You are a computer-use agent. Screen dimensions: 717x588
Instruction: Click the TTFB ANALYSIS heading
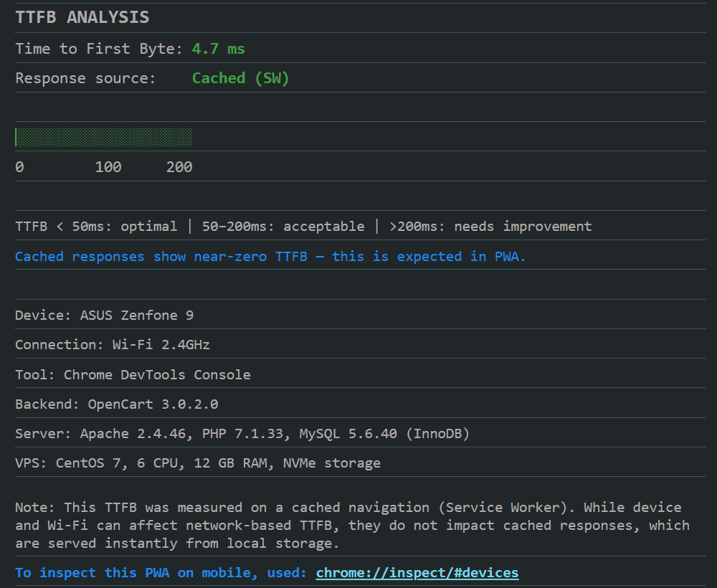click(82, 18)
